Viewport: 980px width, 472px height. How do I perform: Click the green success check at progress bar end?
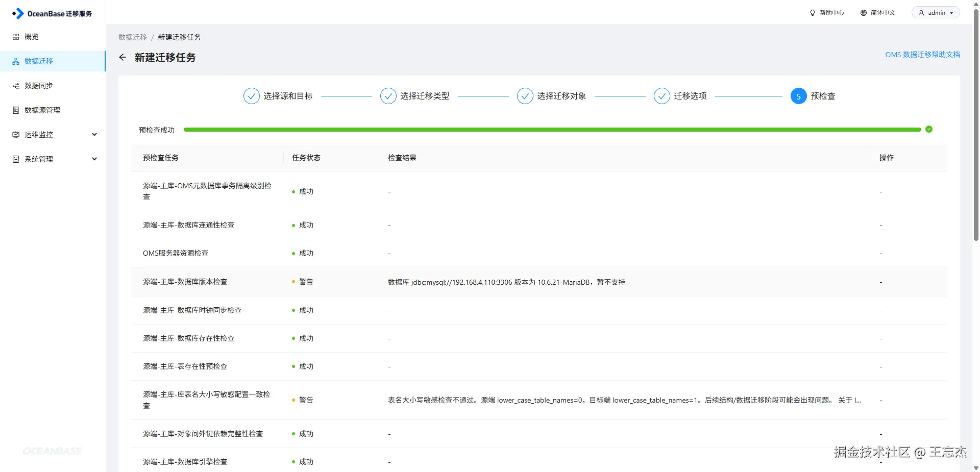coord(929,129)
